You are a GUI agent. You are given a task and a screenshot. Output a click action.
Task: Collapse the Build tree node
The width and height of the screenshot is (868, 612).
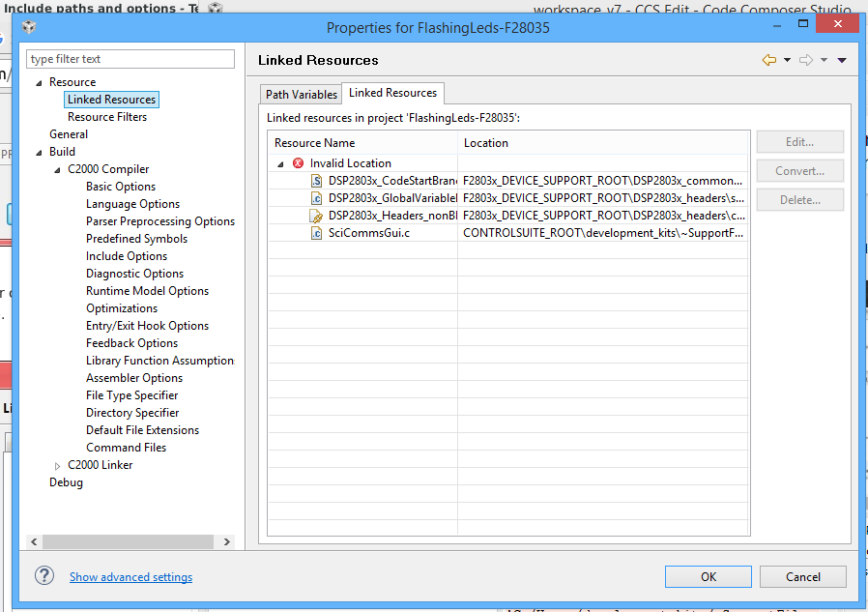click(39, 153)
